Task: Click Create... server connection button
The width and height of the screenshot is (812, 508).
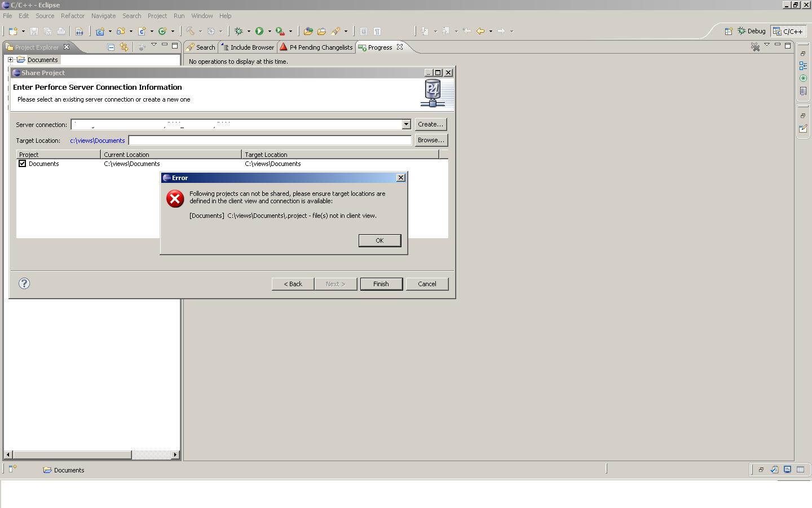Action: [x=430, y=124]
